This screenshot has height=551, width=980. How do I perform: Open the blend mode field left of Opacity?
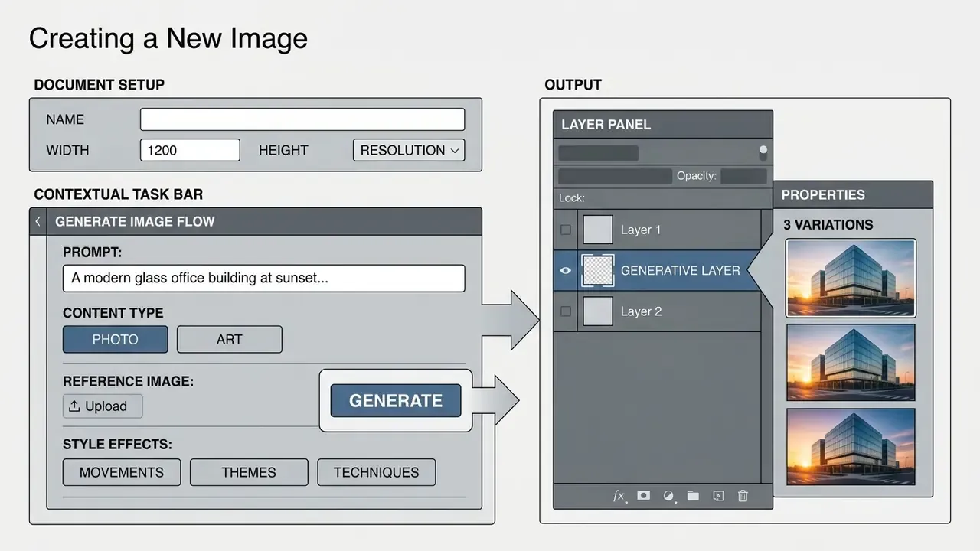coord(616,176)
